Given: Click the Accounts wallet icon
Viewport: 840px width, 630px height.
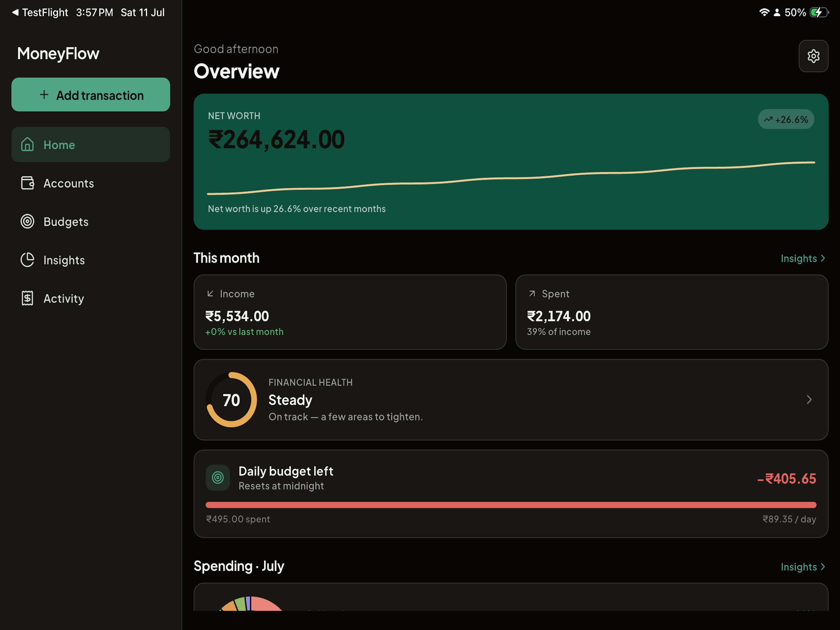Looking at the screenshot, I should 27,183.
